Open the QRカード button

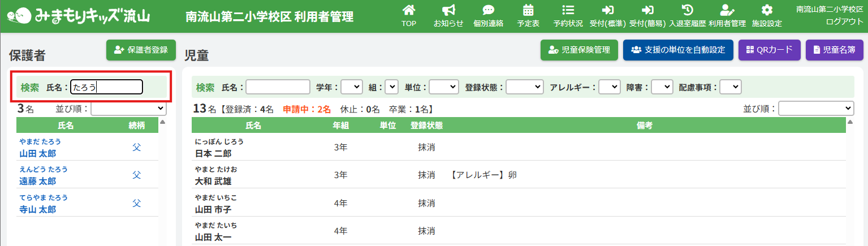(x=769, y=50)
